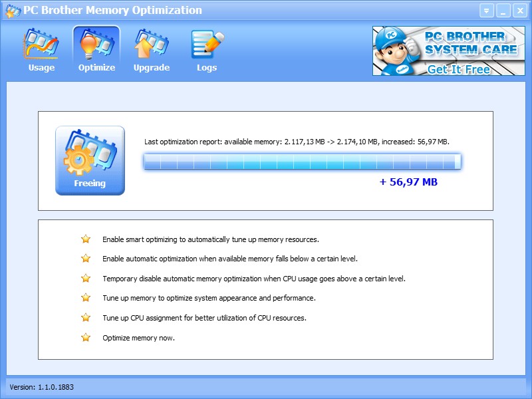Click the 'Version: 1.1.0.1883' status text
The height and width of the screenshot is (399, 532).
42,387
